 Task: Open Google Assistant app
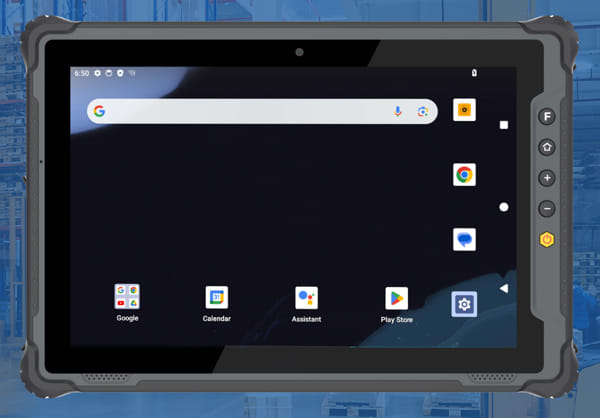(x=307, y=298)
